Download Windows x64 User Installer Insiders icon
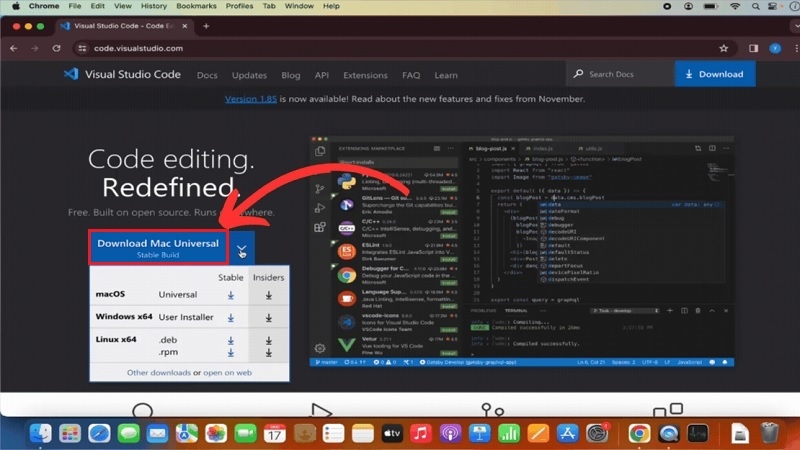The image size is (800, 450). tap(268, 318)
